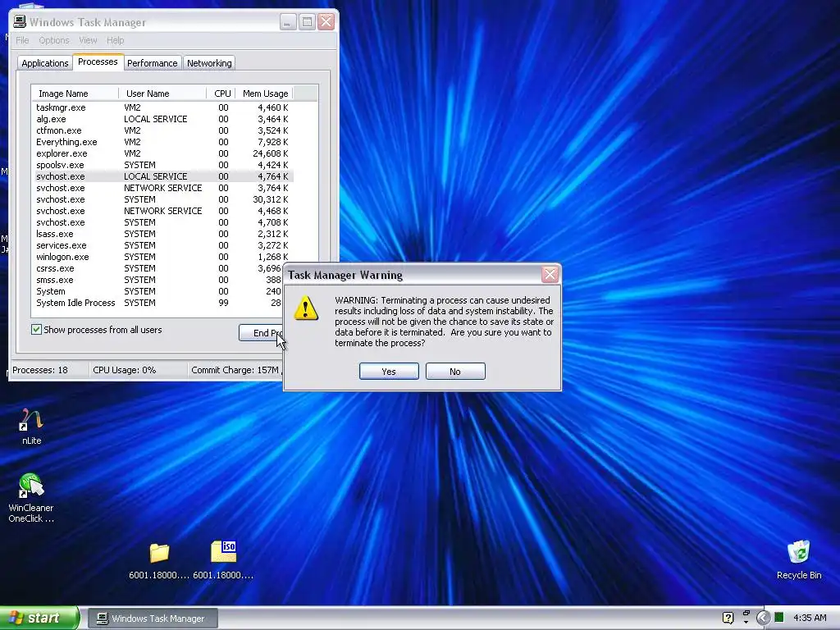The image size is (840, 630).
Task: Close the Task Manager Warning dialog
Action: click(550, 275)
